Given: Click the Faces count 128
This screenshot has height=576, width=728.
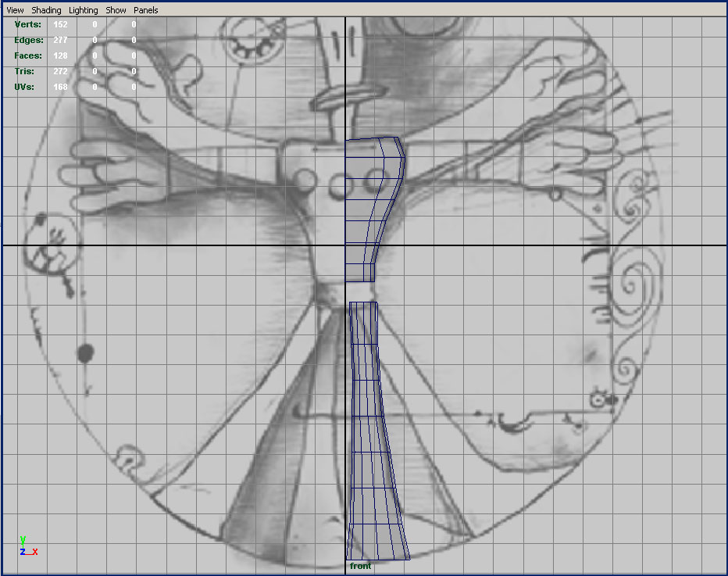Looking at the screenshot, I should [60, 55].
